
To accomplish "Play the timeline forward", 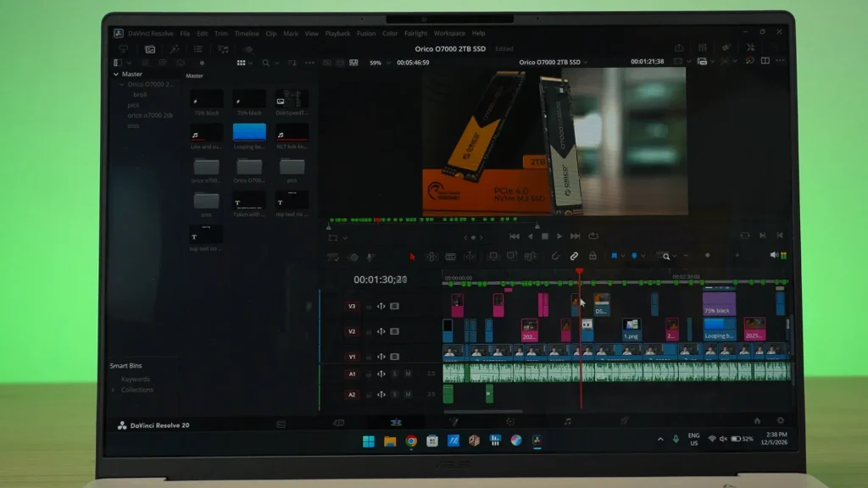I will [559, 236].
